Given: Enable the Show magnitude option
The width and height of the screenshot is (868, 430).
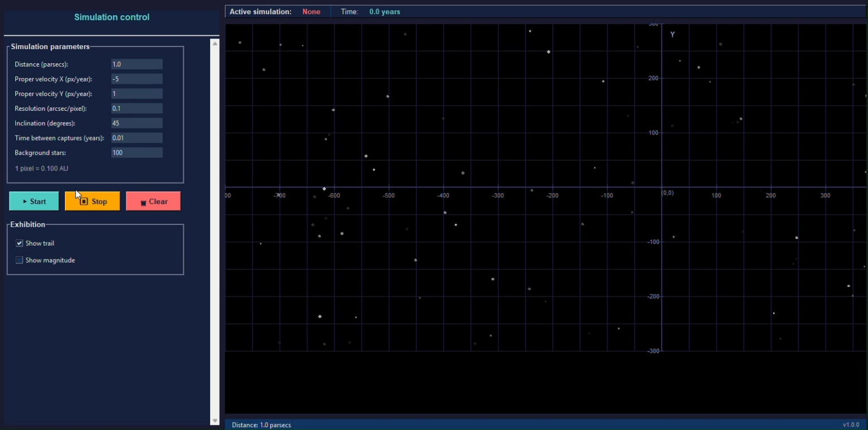Looking at the screenshot, I should pos(19,260).
